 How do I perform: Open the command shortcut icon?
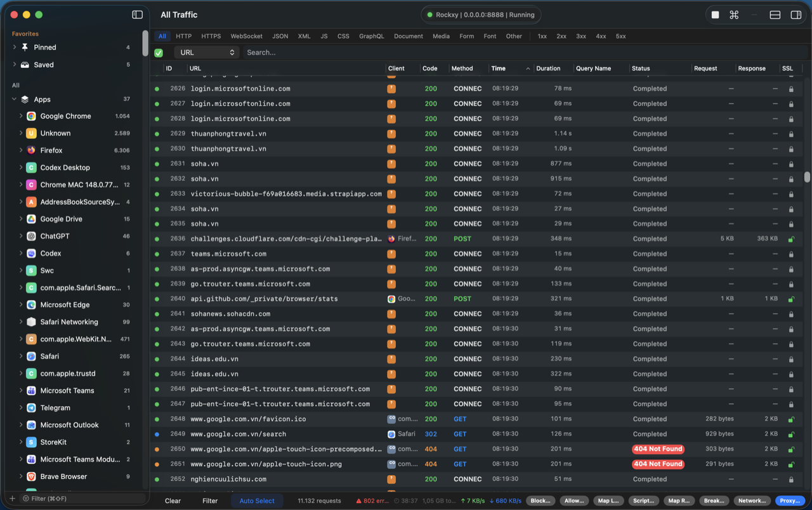(734, 15)
